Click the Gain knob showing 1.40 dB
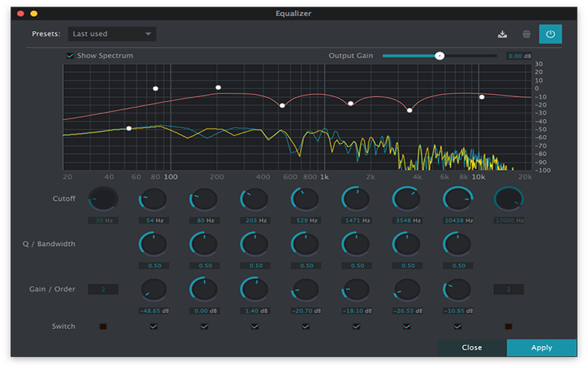 (x=255, y=289)
